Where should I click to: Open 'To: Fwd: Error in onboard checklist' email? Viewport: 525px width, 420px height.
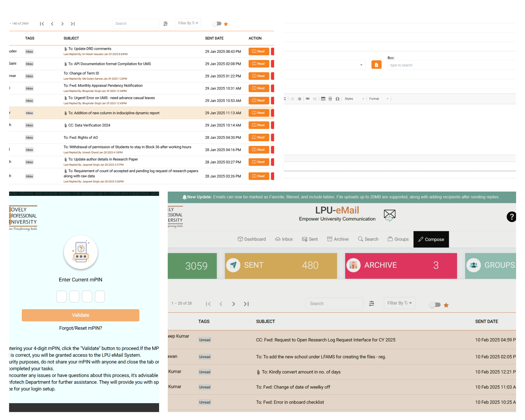pos(290,402)
